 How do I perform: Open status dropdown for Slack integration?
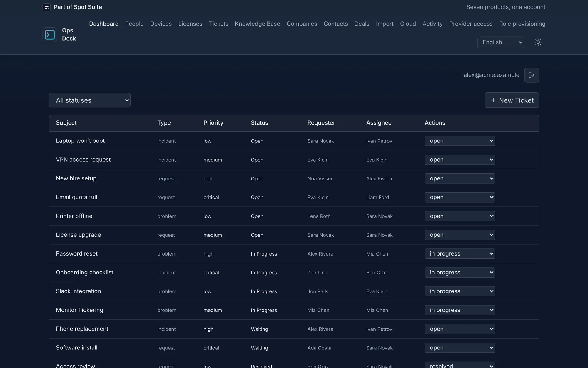click(x=460, y=291)
